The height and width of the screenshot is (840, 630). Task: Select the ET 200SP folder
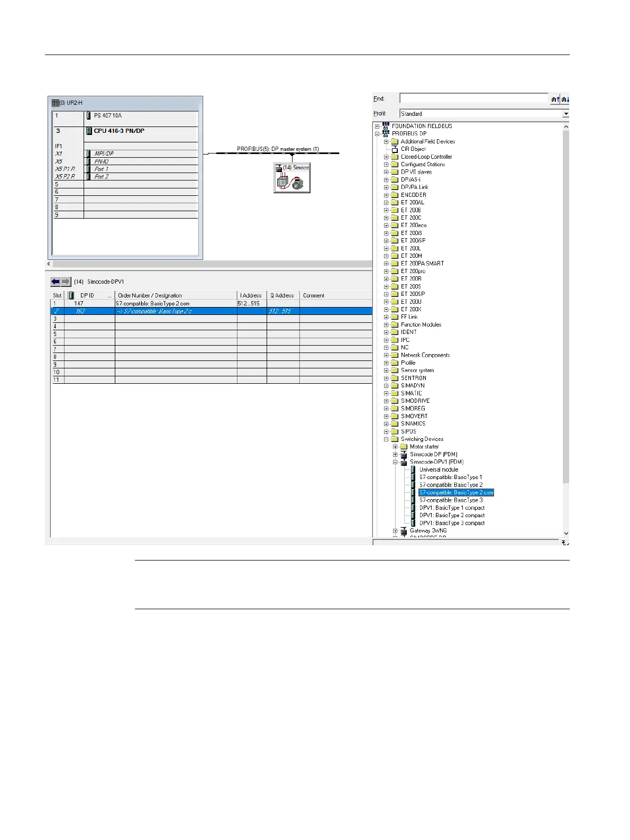click(x=413, y=294)
